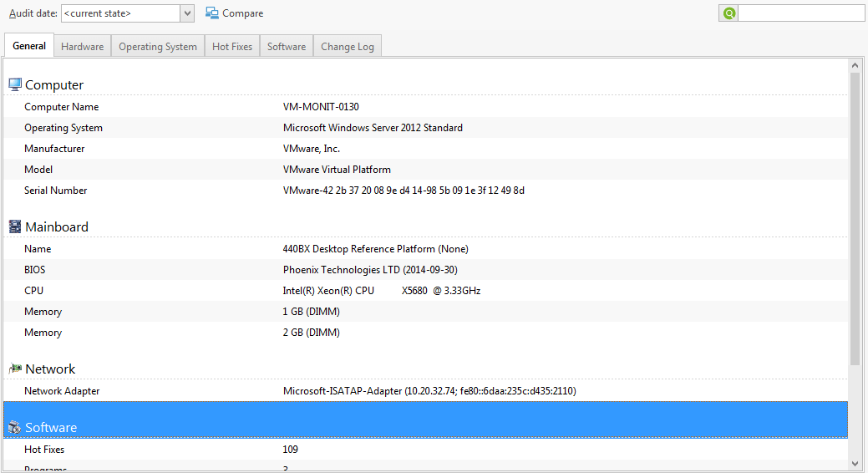Click in the search input field
868x473 pixels.
coord(801,13)
